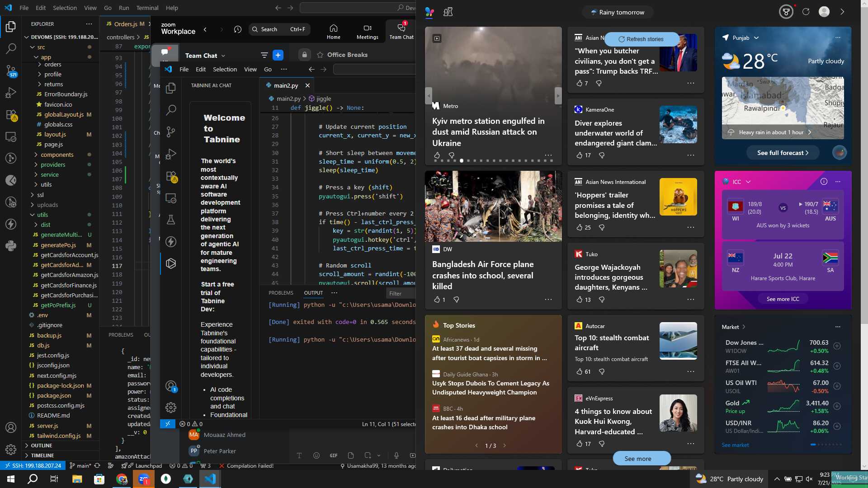This screenshot has height=488, width=868.
Task: Dislike the Bangladesh Air Force plane story
Action: click(x=456, y=300)
